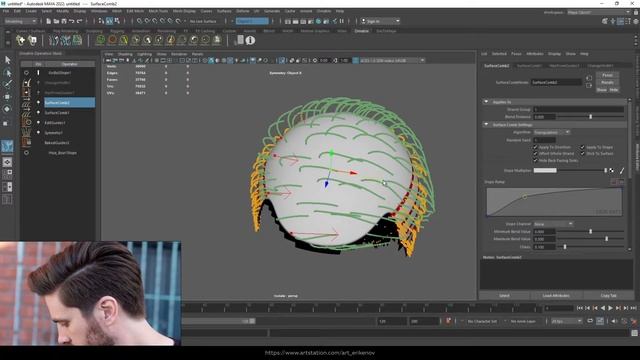This screenshot has height=360, width=640.
Task: Play the animation forward
Action: 610,308
